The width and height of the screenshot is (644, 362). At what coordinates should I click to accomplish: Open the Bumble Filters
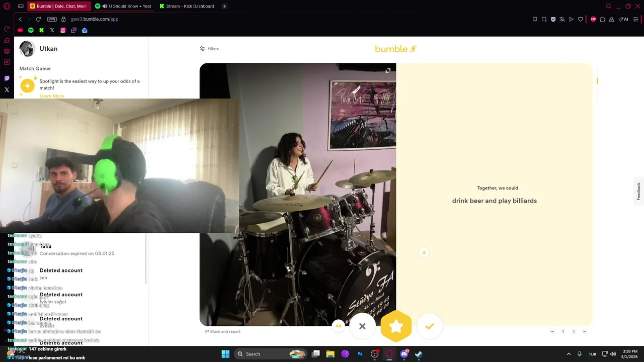(x=209, y=49)
